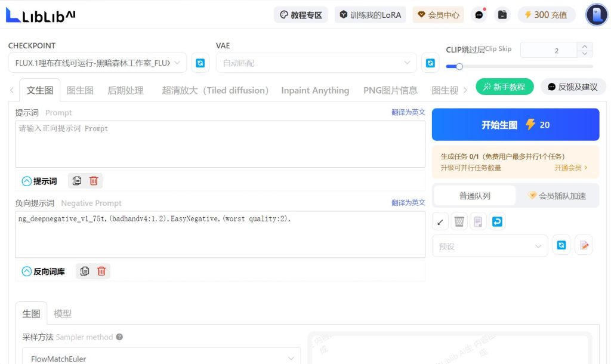The height and width of the screenshot is (364, 611).
Task: Copy the negative prompt text
Action: coord(85,272)
